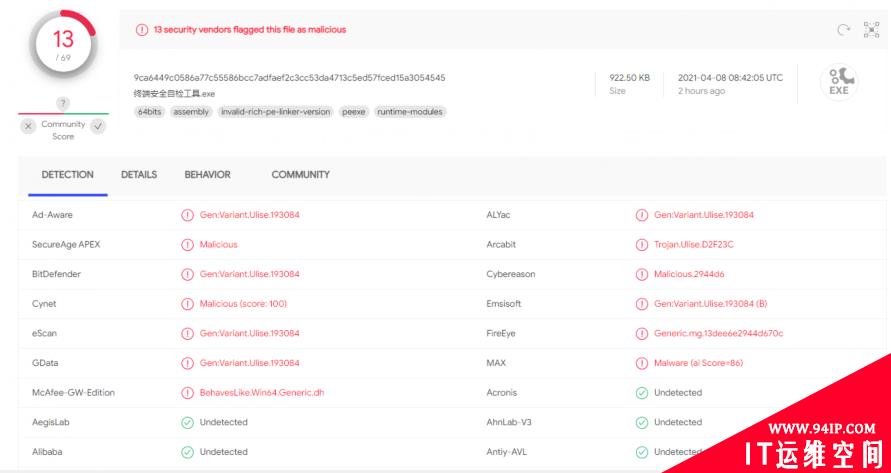Click Cynet alert icon

coord(187,304)
